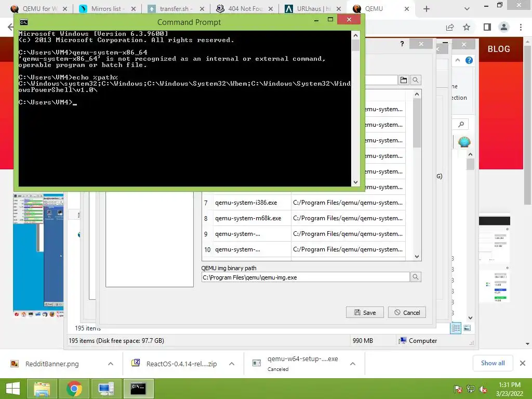This screenshot has height=399, width=532.
Task: Click the magnifier beside the QEMU img binary path
Action: [415, 277]
